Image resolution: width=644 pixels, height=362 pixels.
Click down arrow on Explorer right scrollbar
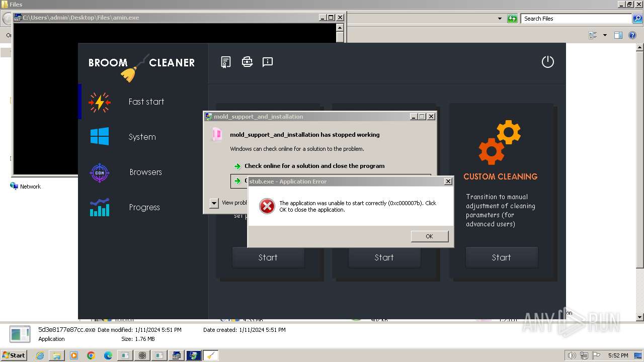(x=640, y=317)
